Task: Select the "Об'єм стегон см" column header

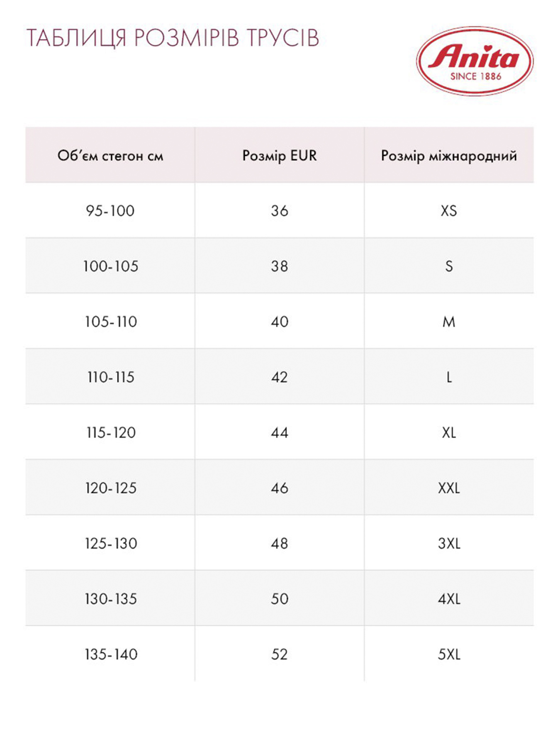Action: click(110, 156)
